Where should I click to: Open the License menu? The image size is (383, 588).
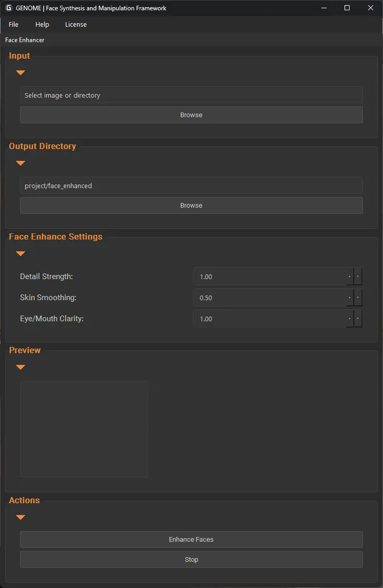[x=75, y=24]
